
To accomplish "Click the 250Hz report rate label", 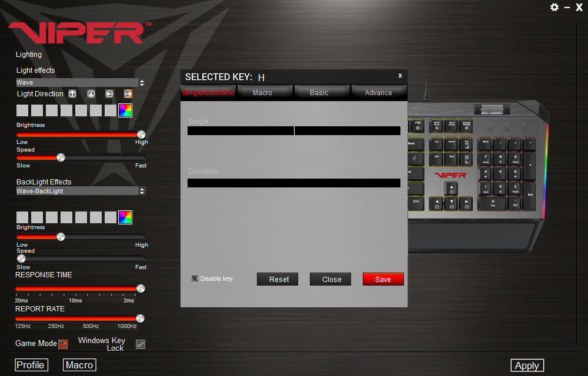I will coord(56,326).
